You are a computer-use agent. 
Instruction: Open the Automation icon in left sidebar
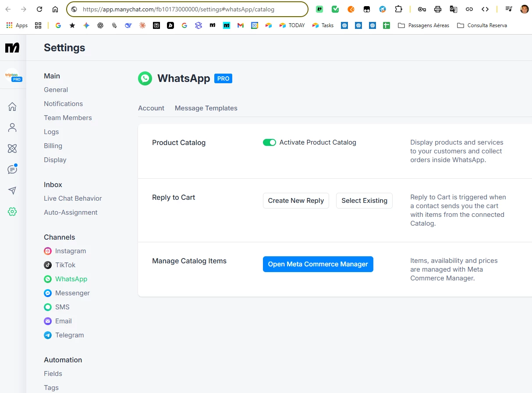pyautogui.click(x=12, y=149)
